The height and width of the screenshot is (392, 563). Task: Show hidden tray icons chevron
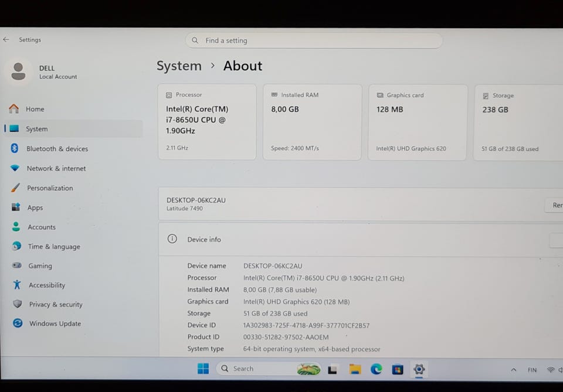(x=514, y=370)
